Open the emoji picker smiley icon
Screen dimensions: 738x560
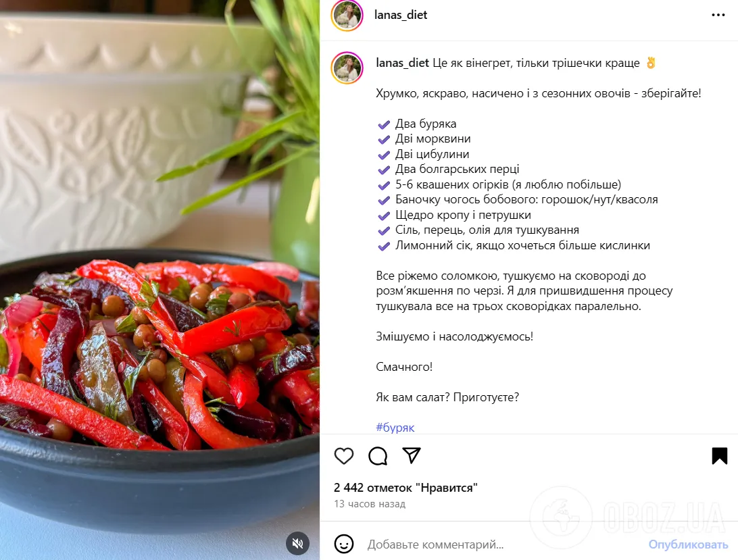[x=343, y=544]
